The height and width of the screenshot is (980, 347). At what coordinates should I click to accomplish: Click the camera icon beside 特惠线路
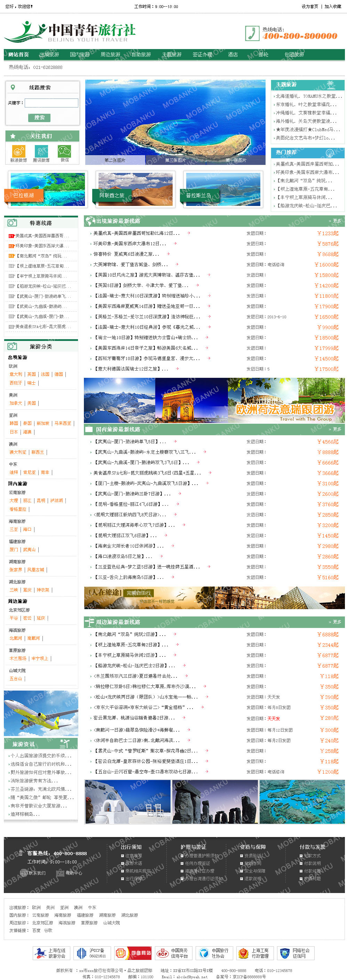tap(12, 223)
